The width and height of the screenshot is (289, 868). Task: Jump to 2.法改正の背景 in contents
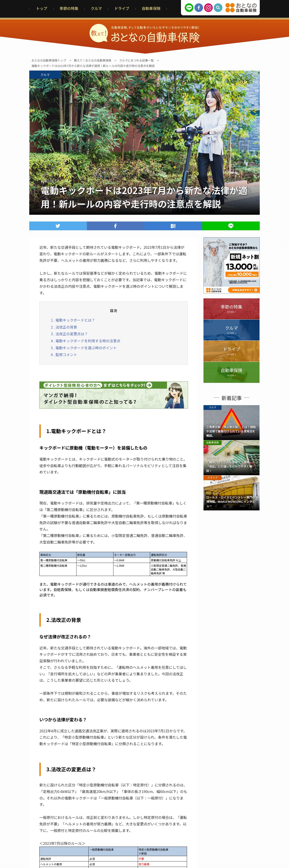(64, 327)
